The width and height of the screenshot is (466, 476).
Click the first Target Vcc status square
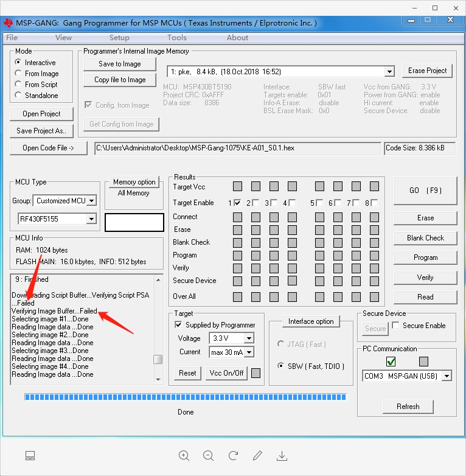[x=237, y=186]
